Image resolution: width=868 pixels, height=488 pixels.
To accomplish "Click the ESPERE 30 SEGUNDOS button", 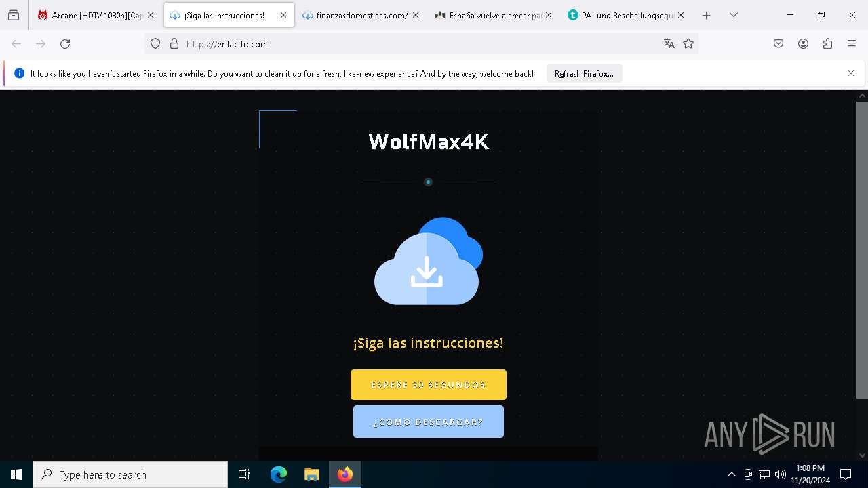I will coord(429,385).
